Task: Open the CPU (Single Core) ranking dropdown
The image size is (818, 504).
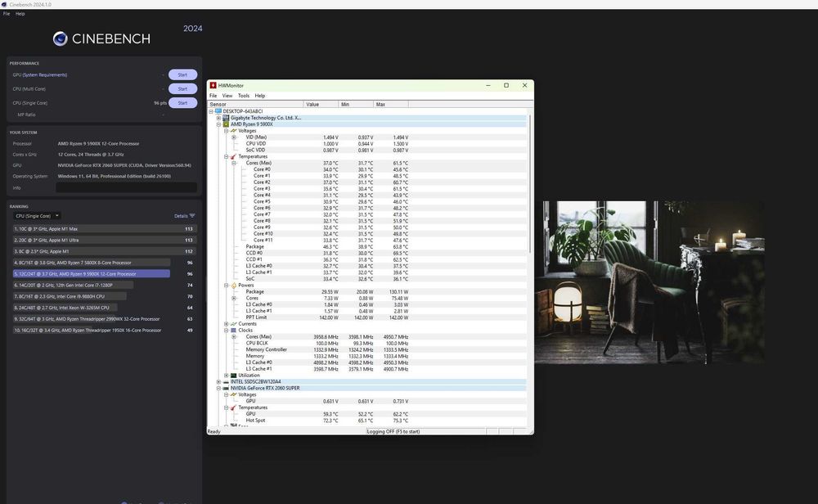Action: [37, 216]
